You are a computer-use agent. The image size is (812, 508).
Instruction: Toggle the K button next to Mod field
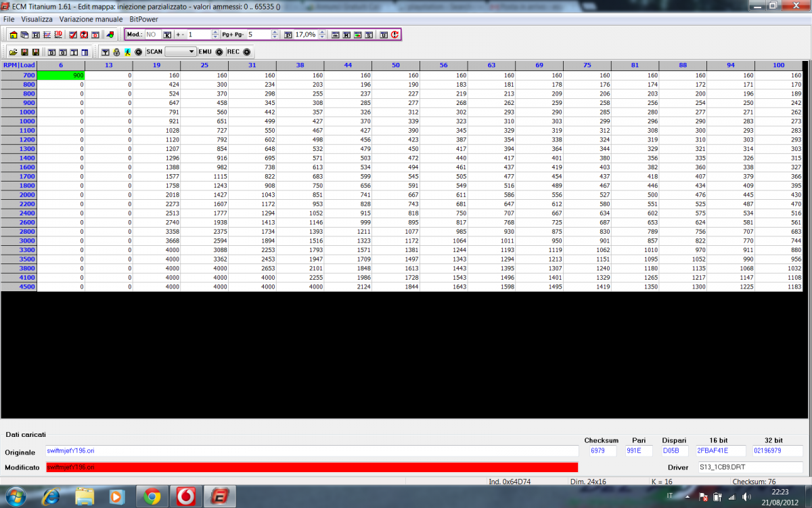tap(166, 35)
